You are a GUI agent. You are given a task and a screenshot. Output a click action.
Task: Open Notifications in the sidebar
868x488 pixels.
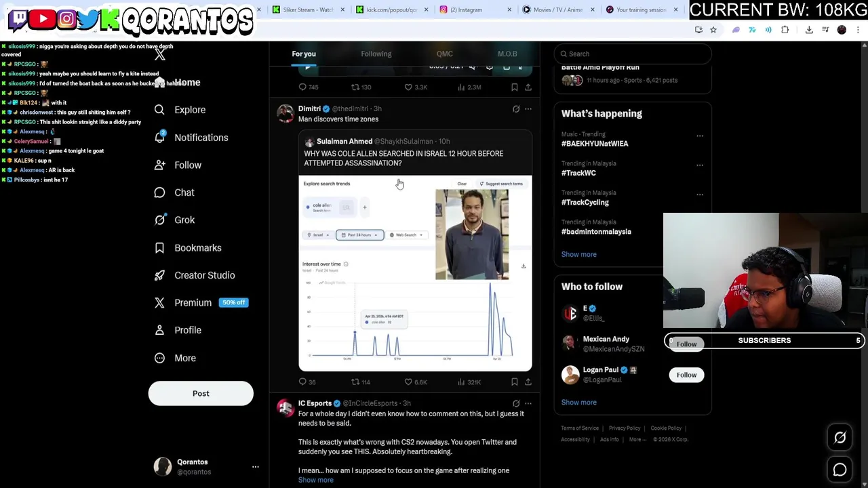191,138
